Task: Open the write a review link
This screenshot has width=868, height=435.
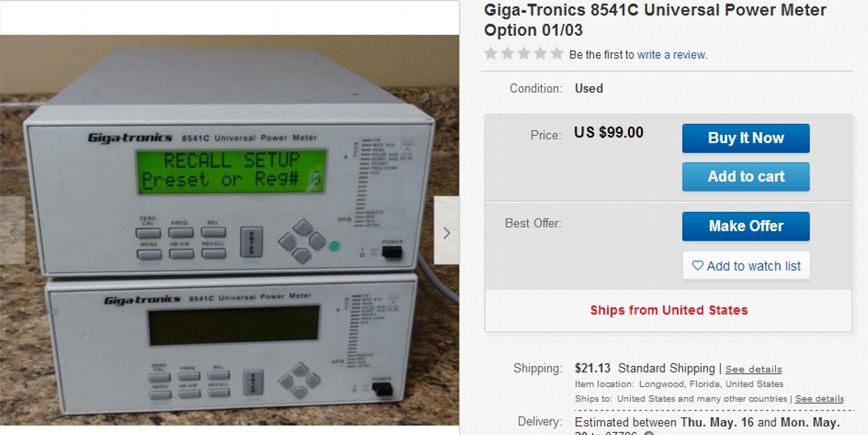Action: (671, 55)
